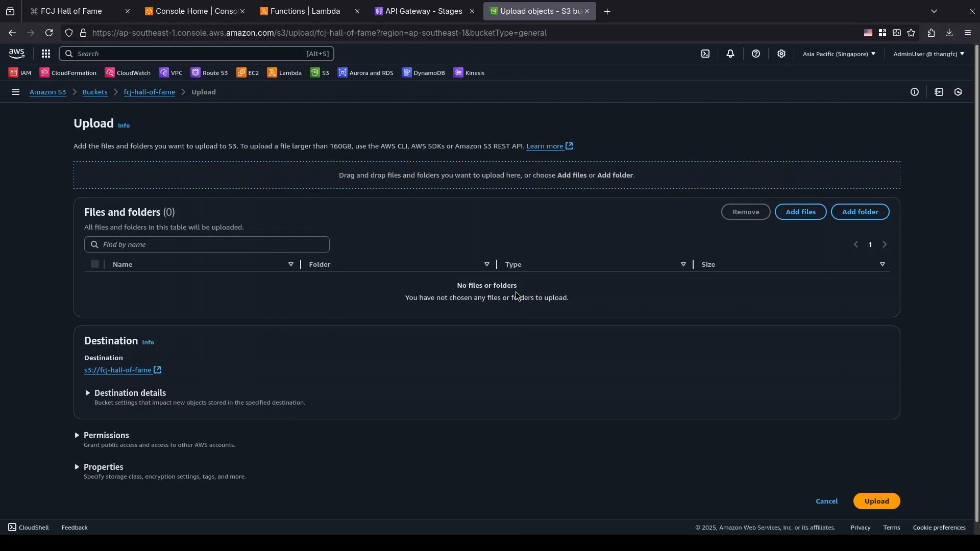
Task: Open the AWS services grid menu
Action: 45,54
